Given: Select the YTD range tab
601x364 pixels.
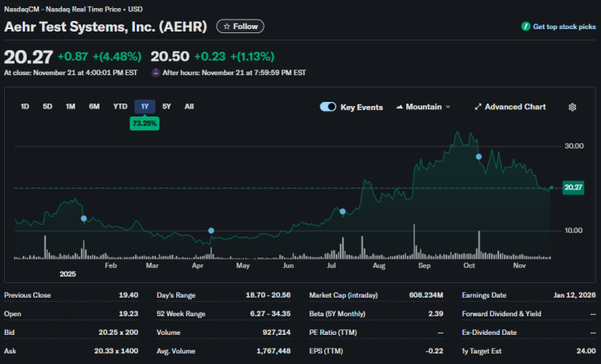Looking at the screenshot, I should coord(120,107).
